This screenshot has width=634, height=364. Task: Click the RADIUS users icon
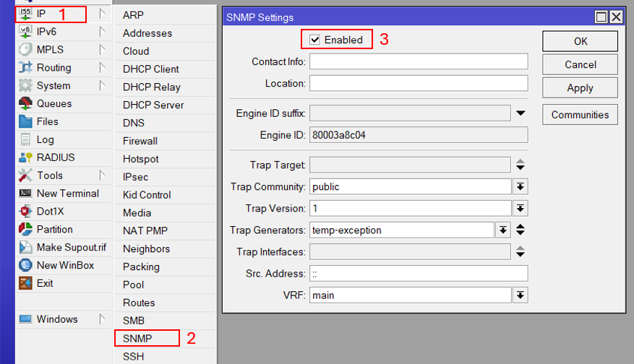point(25,157)
